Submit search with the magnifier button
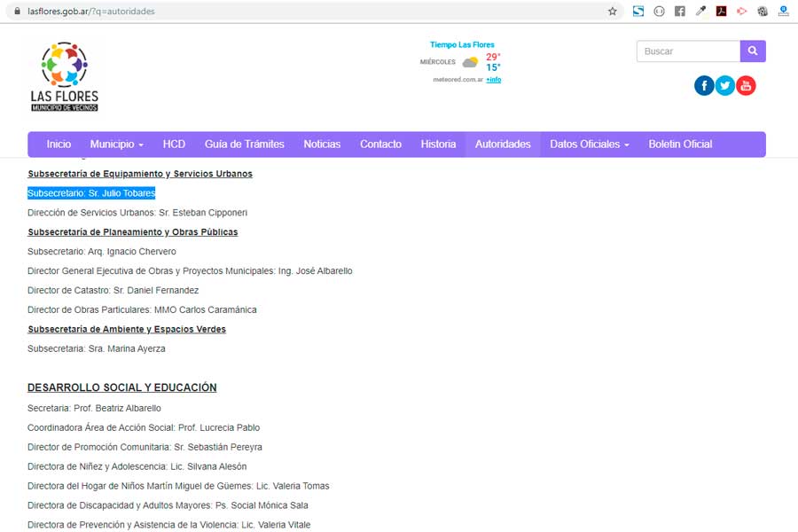Screen dimensions: 798x532 (753, 51)
